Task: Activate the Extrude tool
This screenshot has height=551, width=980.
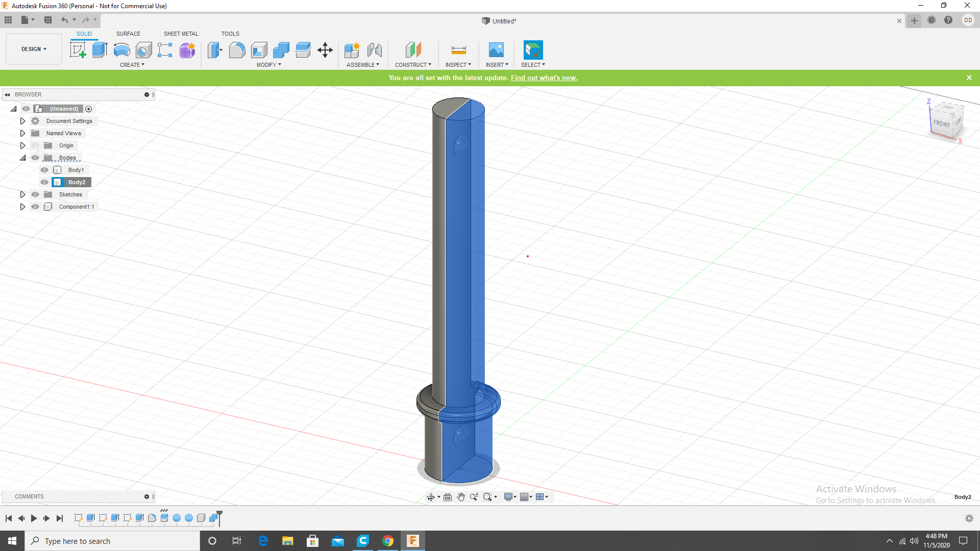Action: (x=100, y=50)
